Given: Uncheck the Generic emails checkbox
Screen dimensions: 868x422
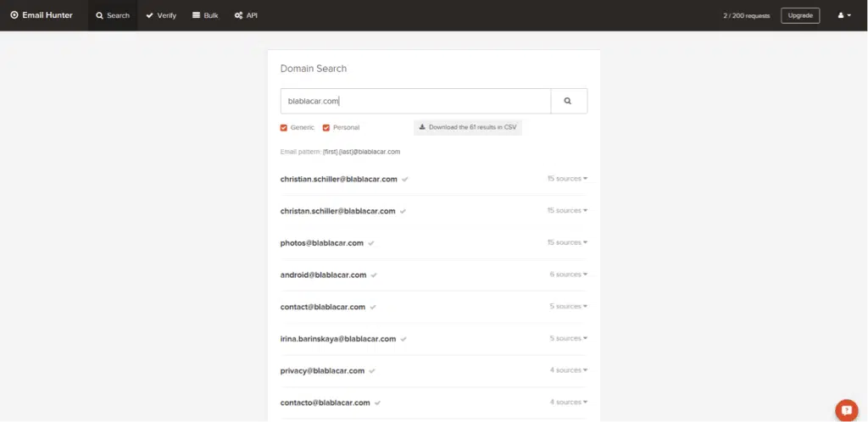Looking at the screenshot, I should [284, 128].
